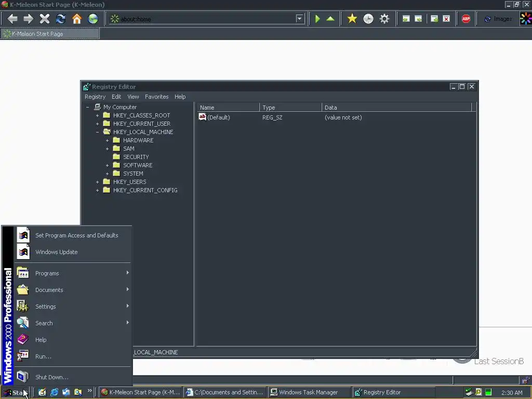This screenshot has height=399, width=532.
Task: Open the Edit menu in Registry Editor
Action: 116,97
